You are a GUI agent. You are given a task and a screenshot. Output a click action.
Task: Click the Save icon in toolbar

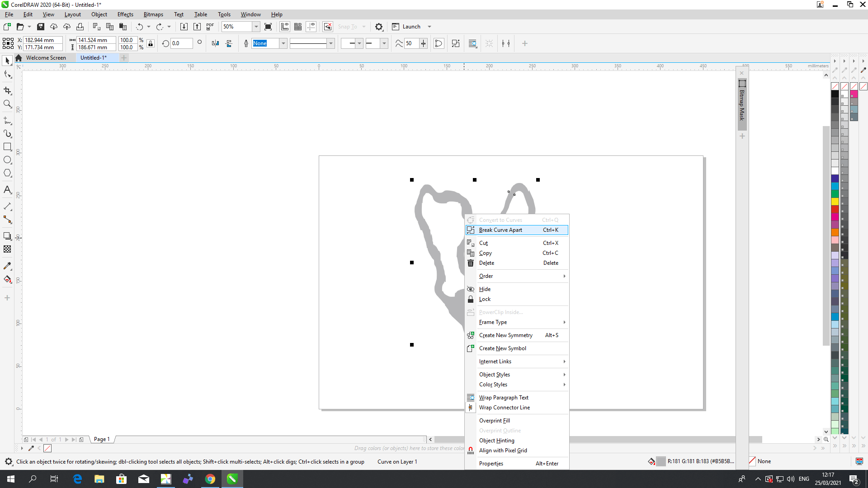point(41,27)
